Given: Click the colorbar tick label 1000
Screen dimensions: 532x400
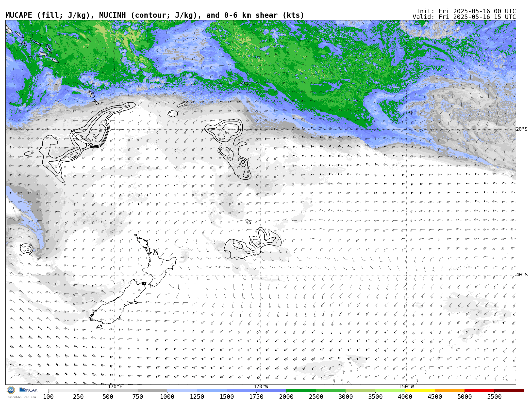Looking at the screenshot, I should click(167, 397).
